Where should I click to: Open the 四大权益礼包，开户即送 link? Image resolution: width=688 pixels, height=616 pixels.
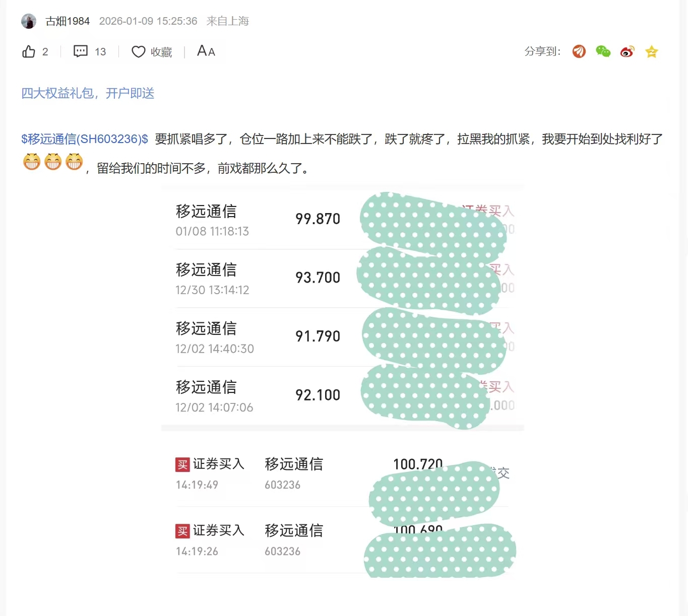click(88, 93)
